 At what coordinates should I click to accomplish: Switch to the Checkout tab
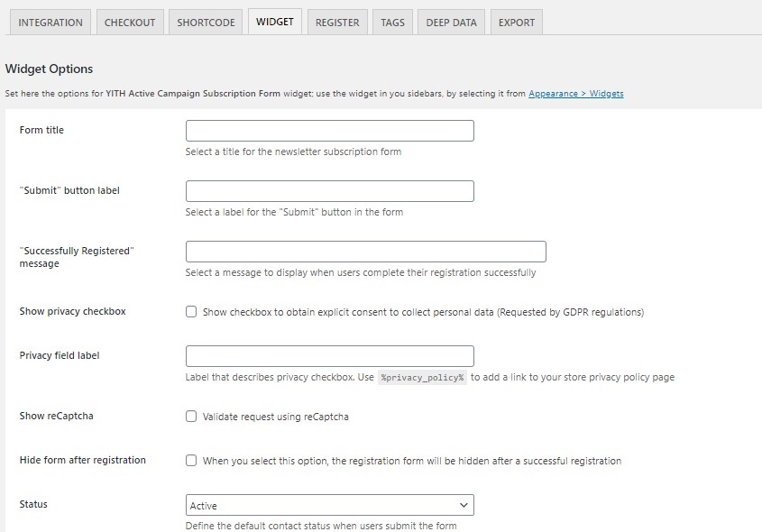tap(130, 23)
